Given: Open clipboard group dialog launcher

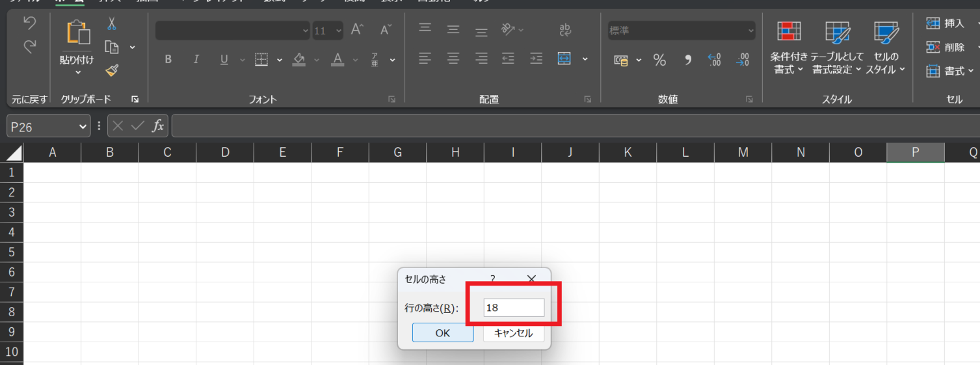Looking at the screenshot, I should click(x=135, y=99).
